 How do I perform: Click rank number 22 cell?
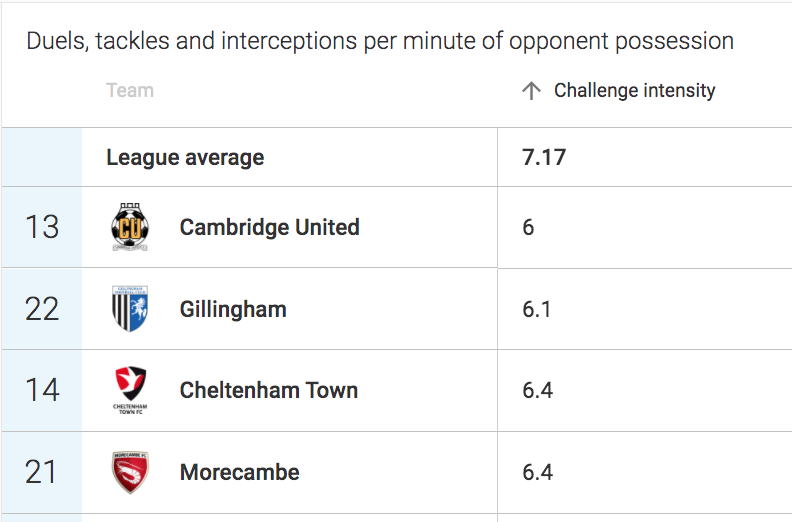tap(42, 309)
